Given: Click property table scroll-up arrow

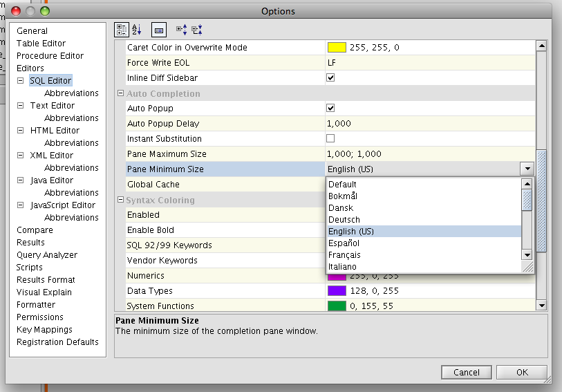Looking at the screenshot, I should (x=541, y=46).
